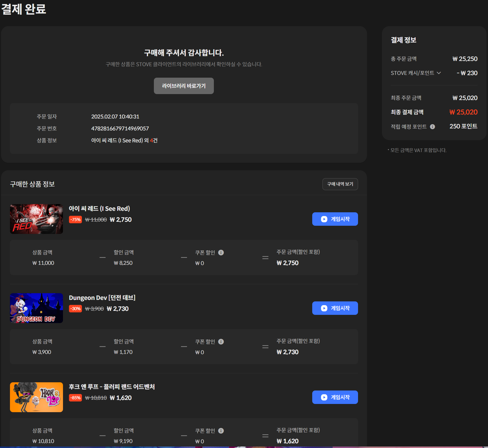Click the Dungeon Dev game thumbnail

(x=36, y=308)
